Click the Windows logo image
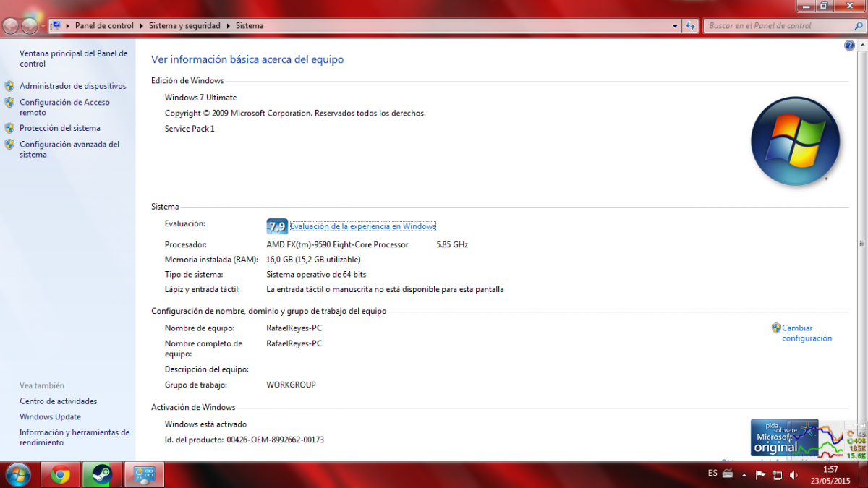 pos(795,141)
